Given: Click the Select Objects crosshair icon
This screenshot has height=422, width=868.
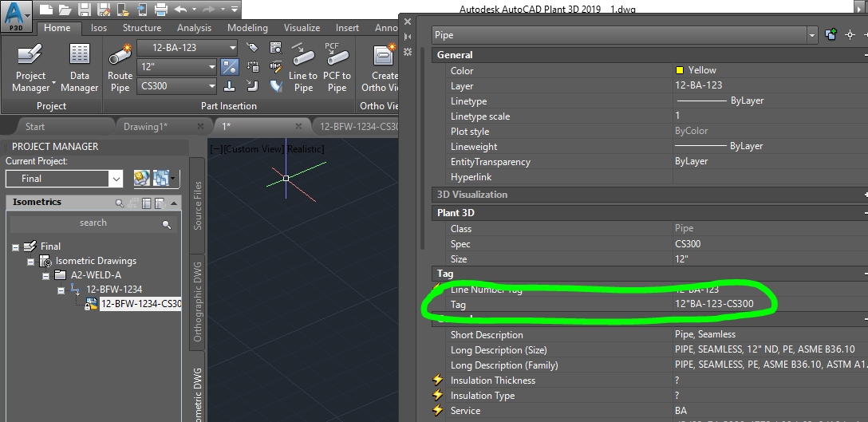Looking at the screenshot, I should 850,35.
